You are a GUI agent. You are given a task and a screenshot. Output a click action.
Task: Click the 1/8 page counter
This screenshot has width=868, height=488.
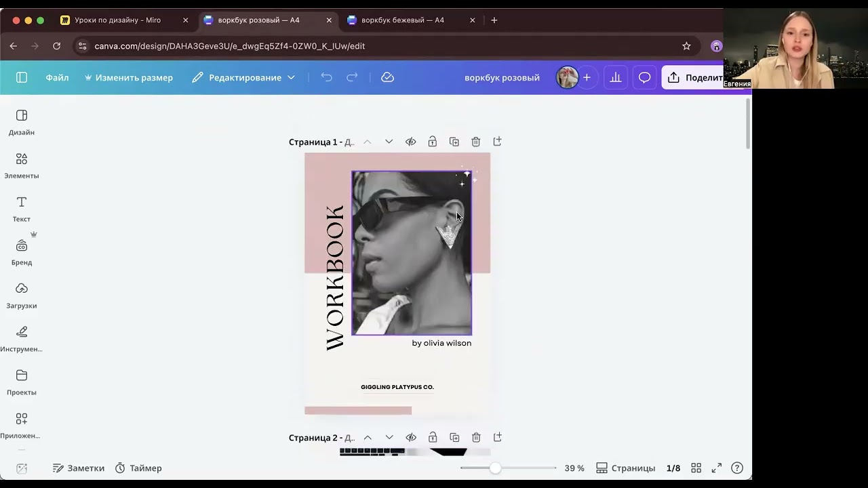point(673,468)
